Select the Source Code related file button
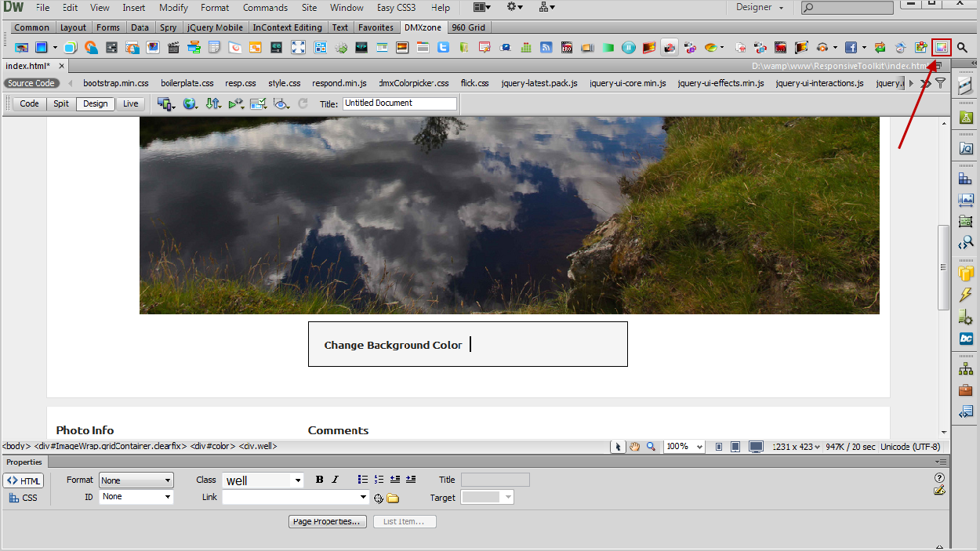The width and height of the screenshot is (980, 551). point(31,83)
